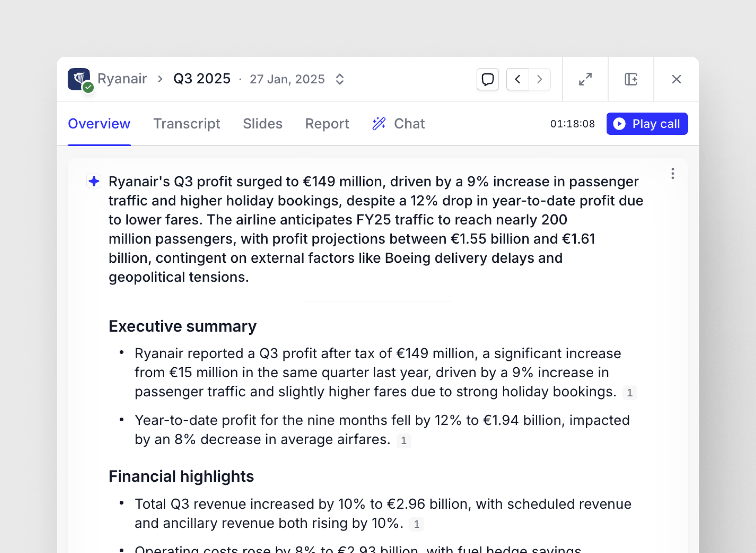The height and width of the screenshot is (553, 756).
Task: Click the 01:18:08 call duration
Action: [573, 124]
